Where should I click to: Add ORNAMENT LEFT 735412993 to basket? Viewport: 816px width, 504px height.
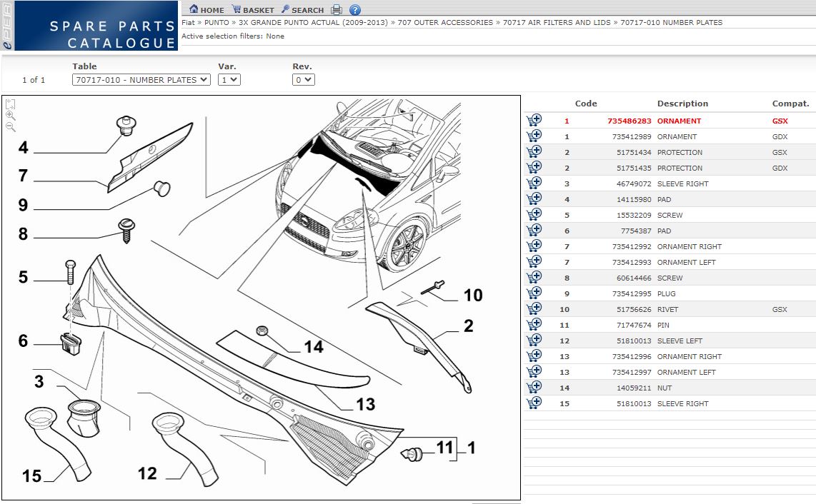[534, 261]
